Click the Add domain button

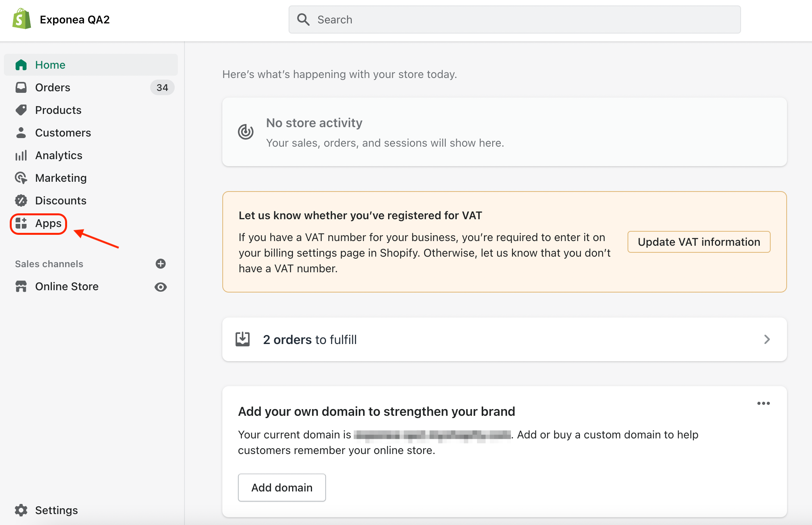click(x=282, y=488)
